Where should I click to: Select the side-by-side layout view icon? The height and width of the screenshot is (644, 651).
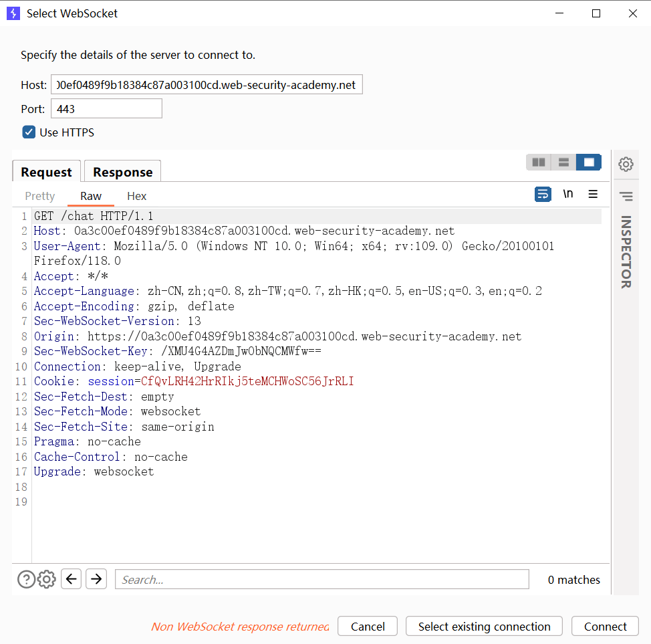pyautogui.click(x=539, y=163)
